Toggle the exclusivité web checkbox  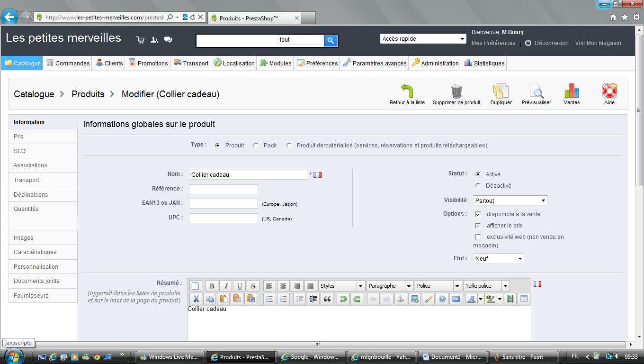(x=478, y=237)
